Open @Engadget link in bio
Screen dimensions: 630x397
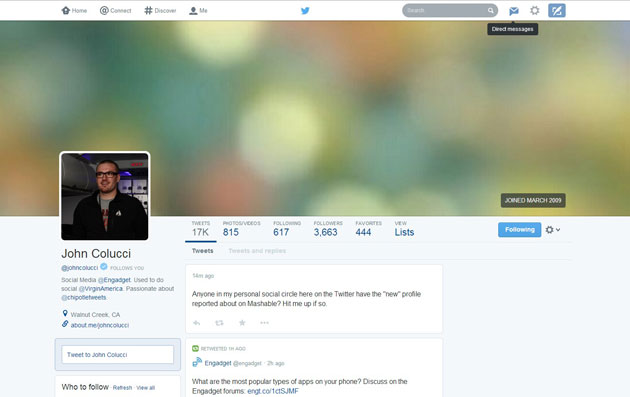(115, 280)
